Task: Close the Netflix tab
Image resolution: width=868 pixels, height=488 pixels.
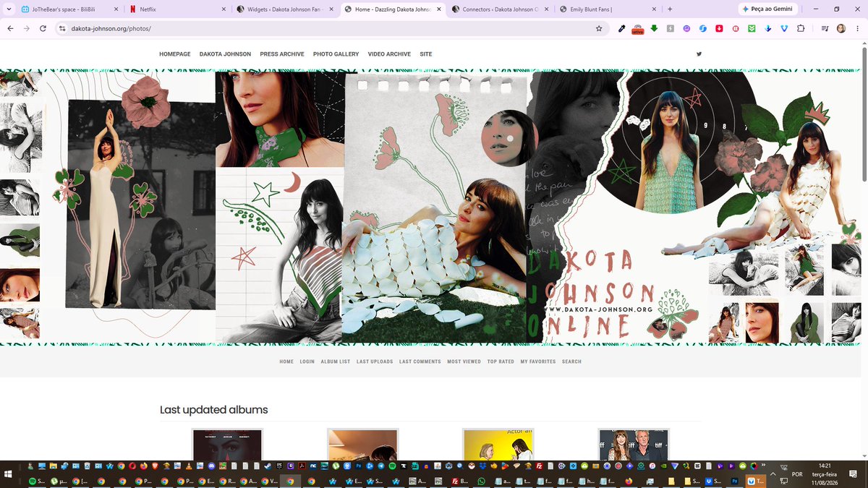Action: point(224,9)
